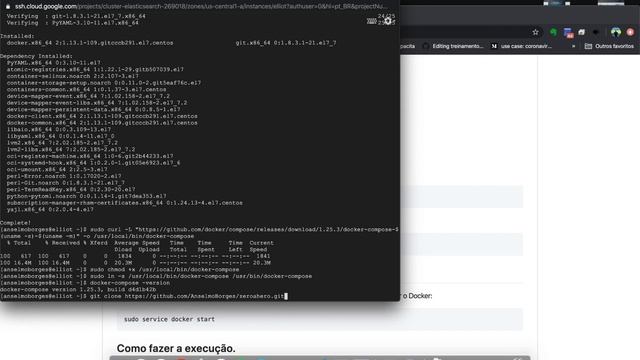The image size is (640, 360).
Task: Click the red circular icon at toolbar end
Action: coord(630,32)
